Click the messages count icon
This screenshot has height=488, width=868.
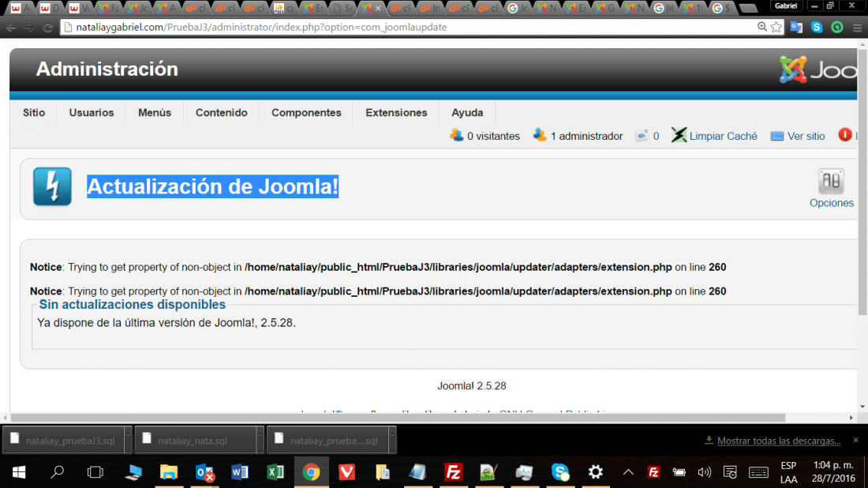pos(642,136)
